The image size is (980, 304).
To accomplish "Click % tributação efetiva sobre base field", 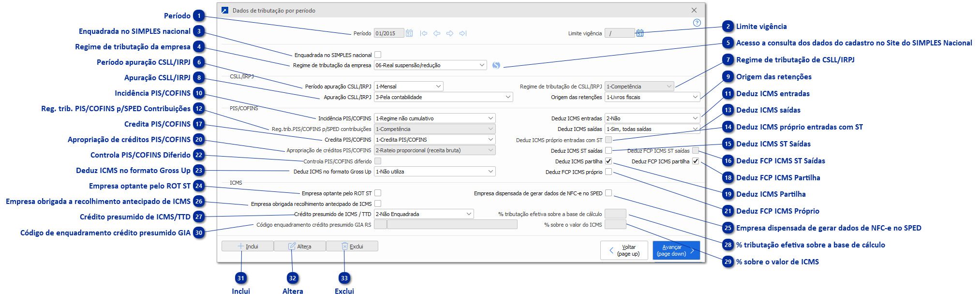I will pyautogui.click(x=616, y=214).
